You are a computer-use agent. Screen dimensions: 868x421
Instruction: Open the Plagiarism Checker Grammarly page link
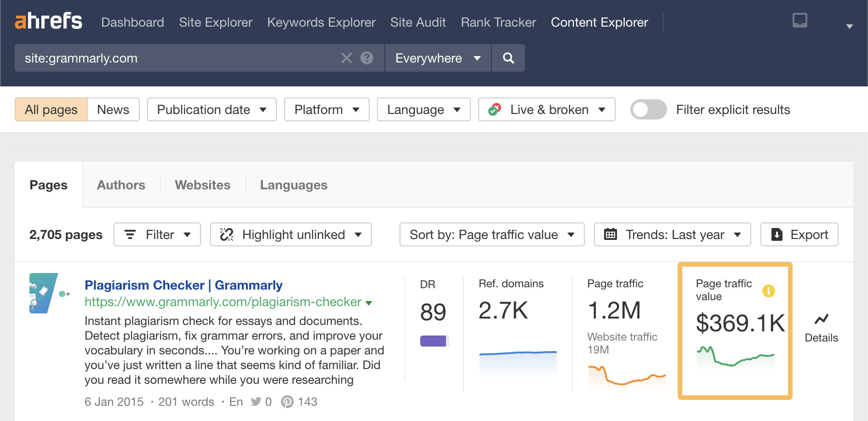(183, 285)
